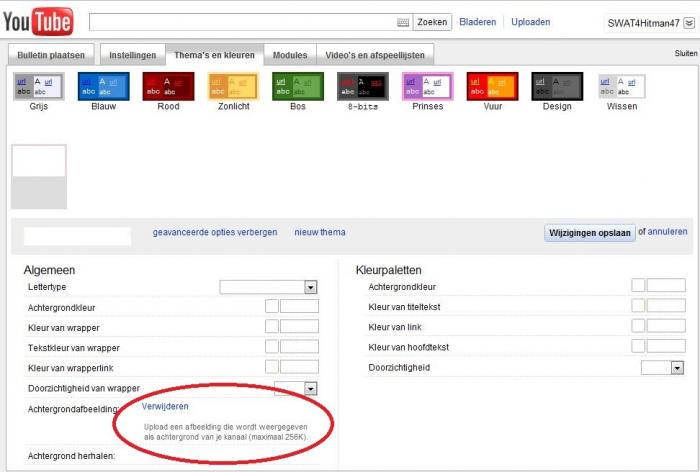700x472 pixels.
Task: Click the Kleur van hoofdtekst hex value field
Action: coord(666,346)
